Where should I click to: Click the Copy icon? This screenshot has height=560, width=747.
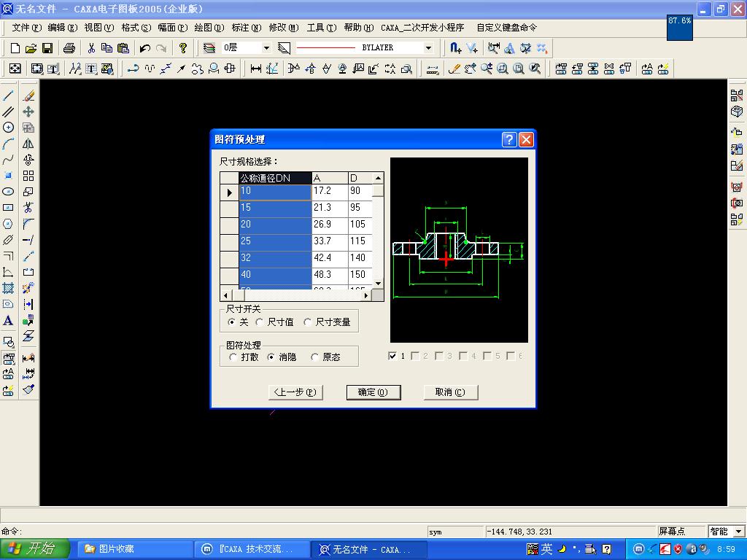(x=107, y=47)
